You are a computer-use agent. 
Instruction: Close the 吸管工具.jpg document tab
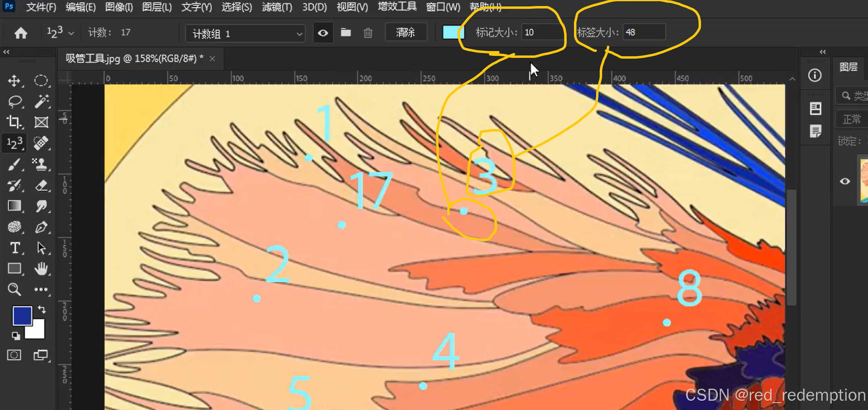tap(212, 59)
